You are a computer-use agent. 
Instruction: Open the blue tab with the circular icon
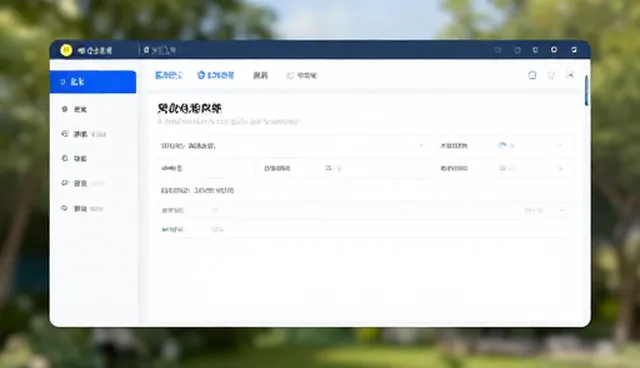pyautogui.click(x=216, y=75)
